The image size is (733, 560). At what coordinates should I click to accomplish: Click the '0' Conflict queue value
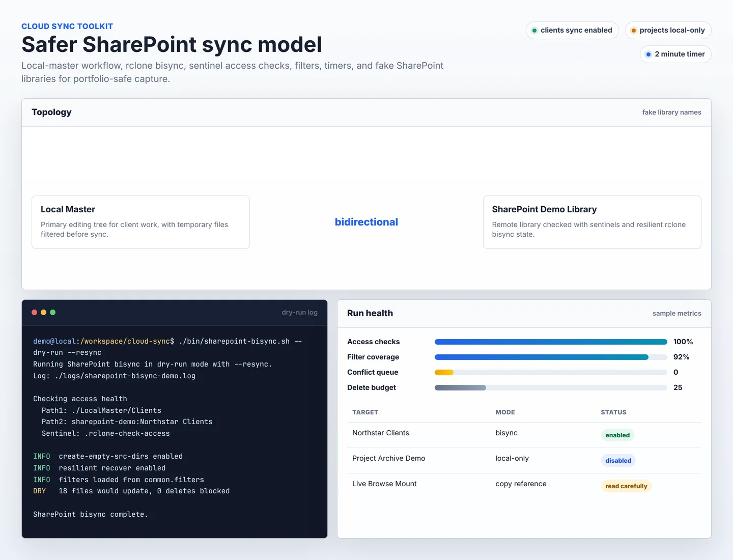[676, 372]
